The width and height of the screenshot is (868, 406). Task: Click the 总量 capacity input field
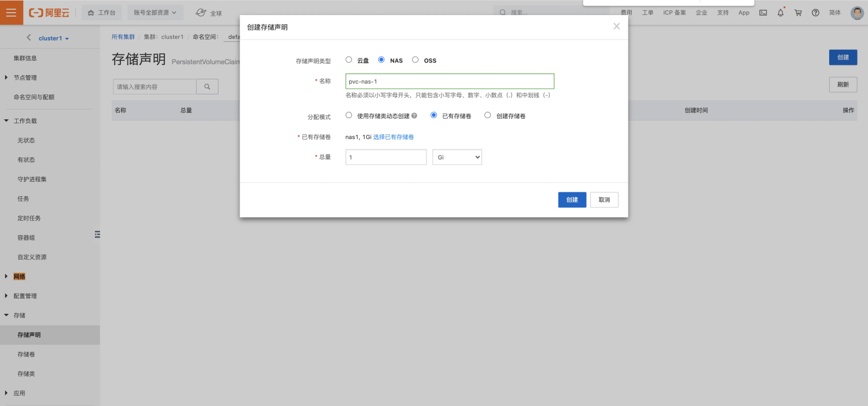click(x=386, y=157)
